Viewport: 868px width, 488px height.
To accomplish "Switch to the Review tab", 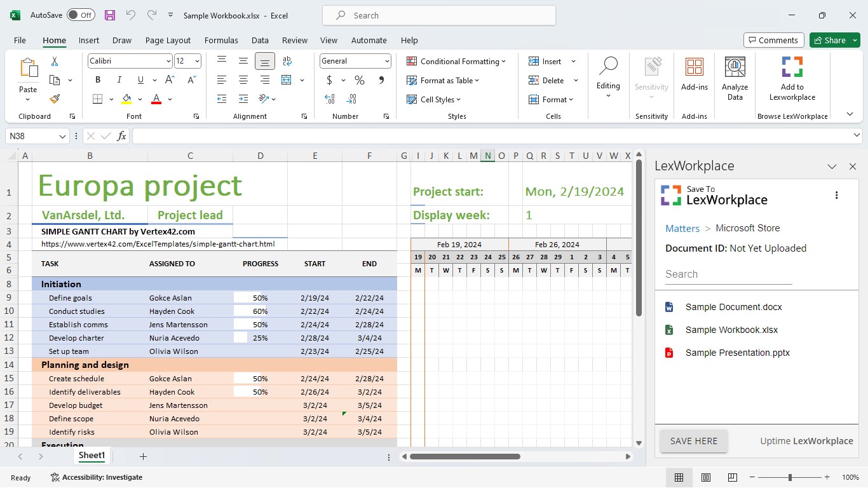I will tap(295, 40).
